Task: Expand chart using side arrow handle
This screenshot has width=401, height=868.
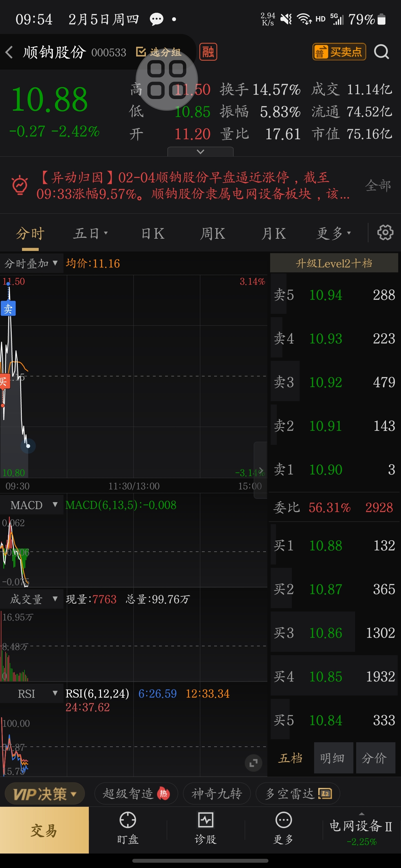Action: pos(260,470)
